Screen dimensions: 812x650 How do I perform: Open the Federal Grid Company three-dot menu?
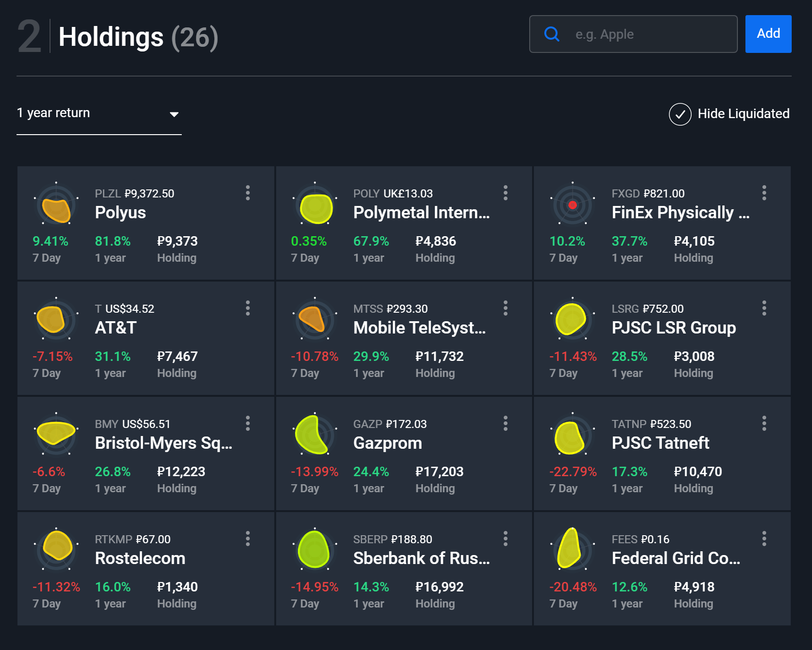(764, 539)
